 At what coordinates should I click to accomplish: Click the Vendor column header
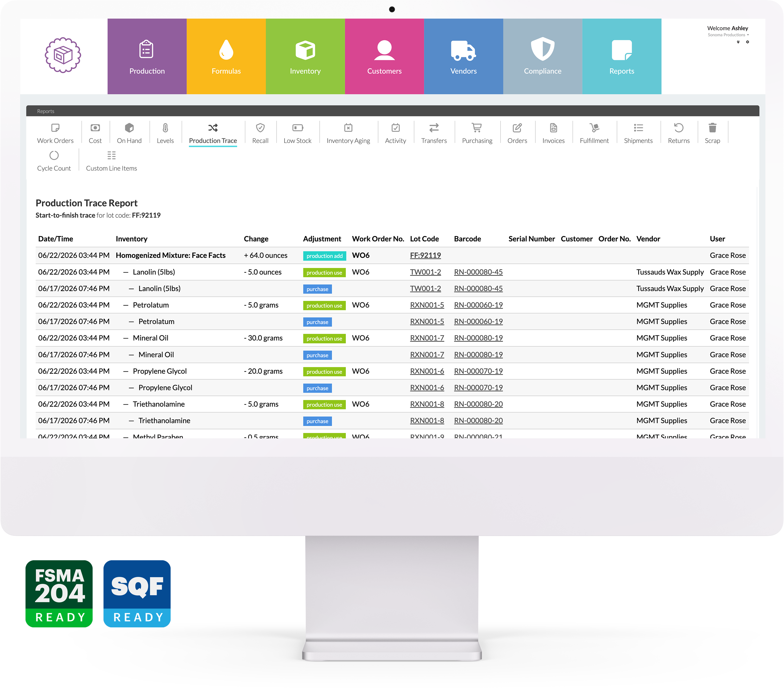pos(648,239)
